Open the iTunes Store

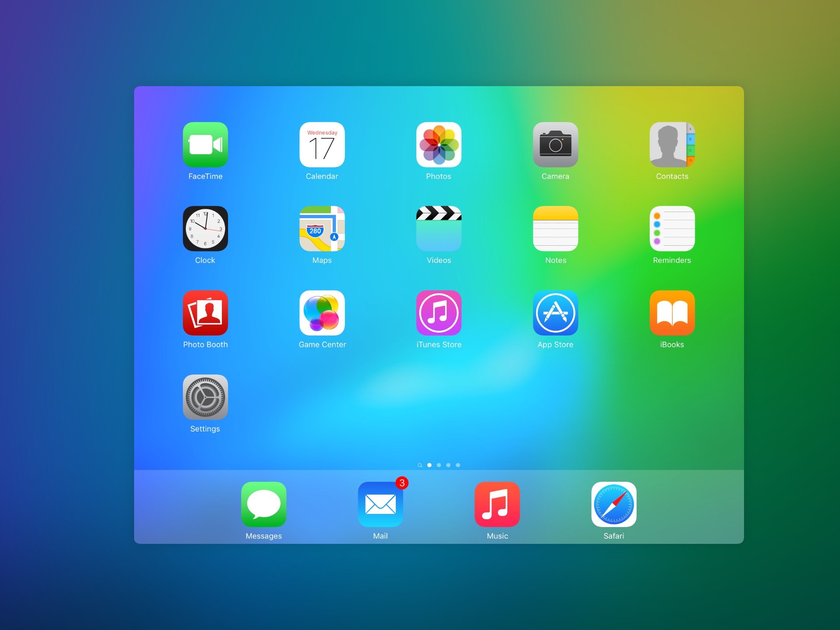tap(438, 313)
